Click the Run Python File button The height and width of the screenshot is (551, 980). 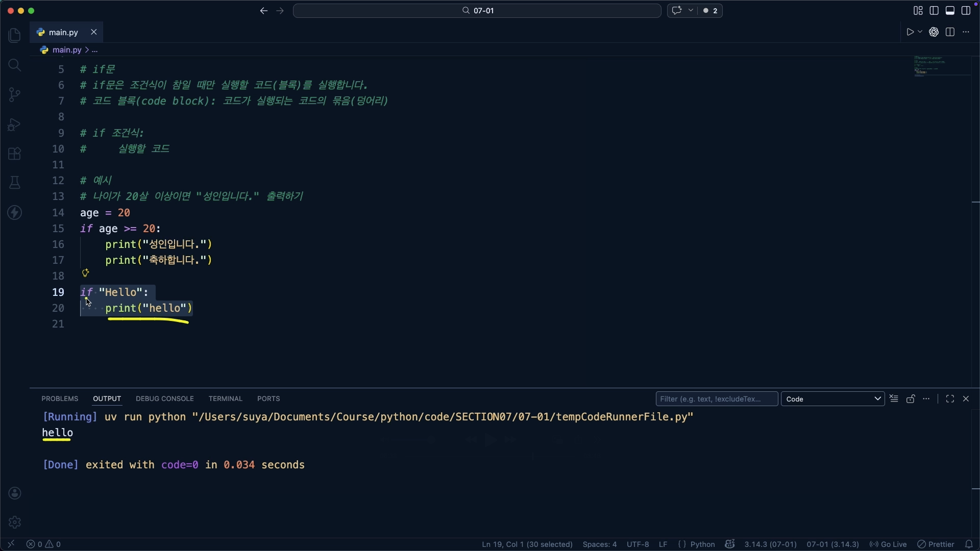pos(910,32)
